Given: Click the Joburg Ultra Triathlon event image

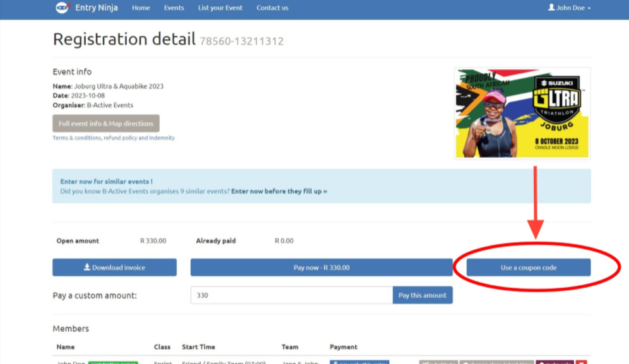Looking at the screenshot, I should pyautogui.click(x=522, y=113).
